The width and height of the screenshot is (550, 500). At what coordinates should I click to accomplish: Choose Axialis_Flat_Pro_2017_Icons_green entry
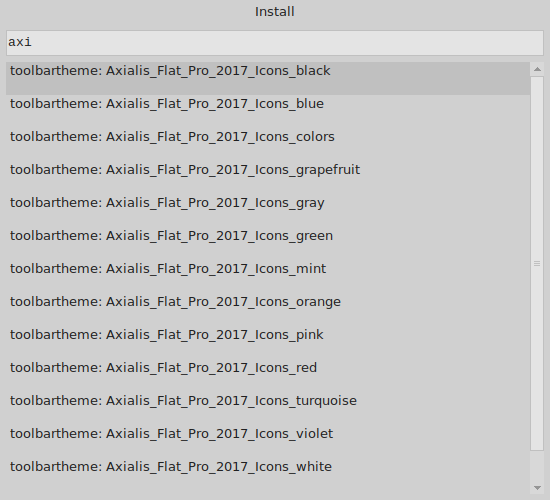coord(268,243)
